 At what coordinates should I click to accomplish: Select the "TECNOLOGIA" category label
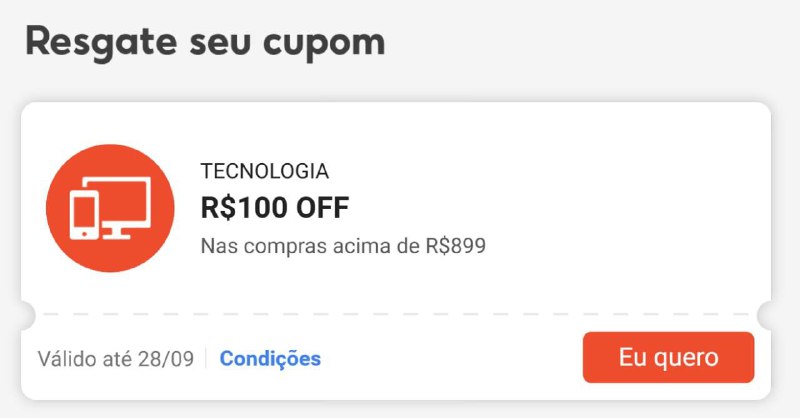point(264,171)
